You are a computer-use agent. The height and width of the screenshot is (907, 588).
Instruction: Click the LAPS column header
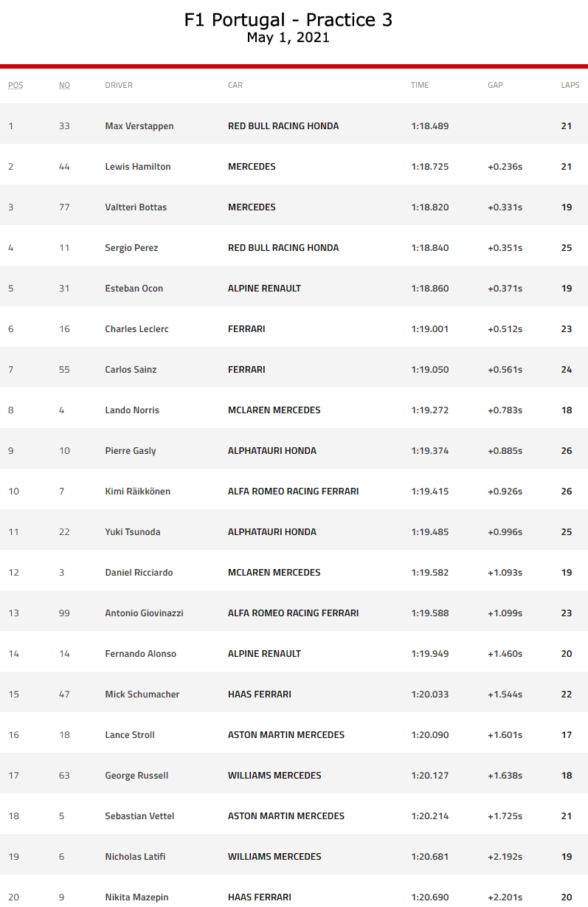(570, 85)
